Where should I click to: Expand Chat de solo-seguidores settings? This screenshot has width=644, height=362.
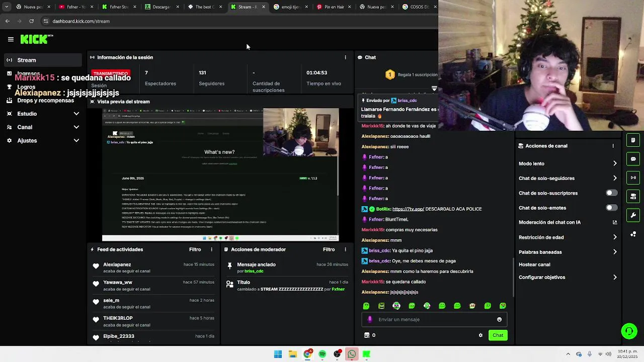[615, 178]
